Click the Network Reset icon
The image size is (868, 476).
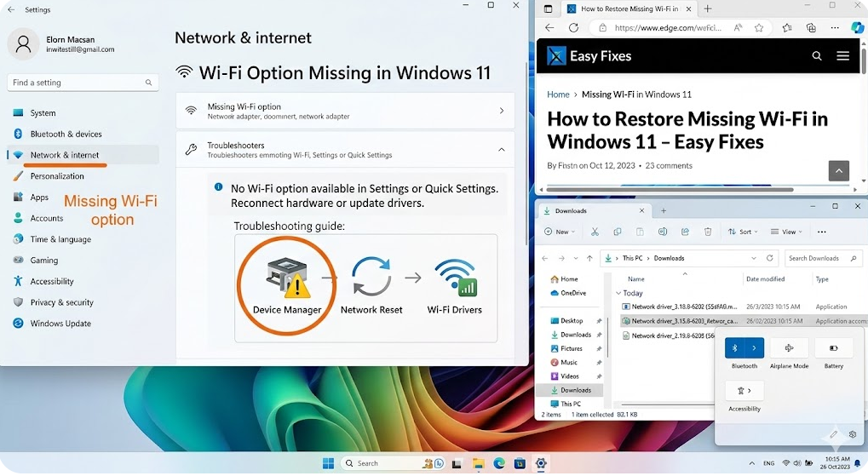point(371,278)
